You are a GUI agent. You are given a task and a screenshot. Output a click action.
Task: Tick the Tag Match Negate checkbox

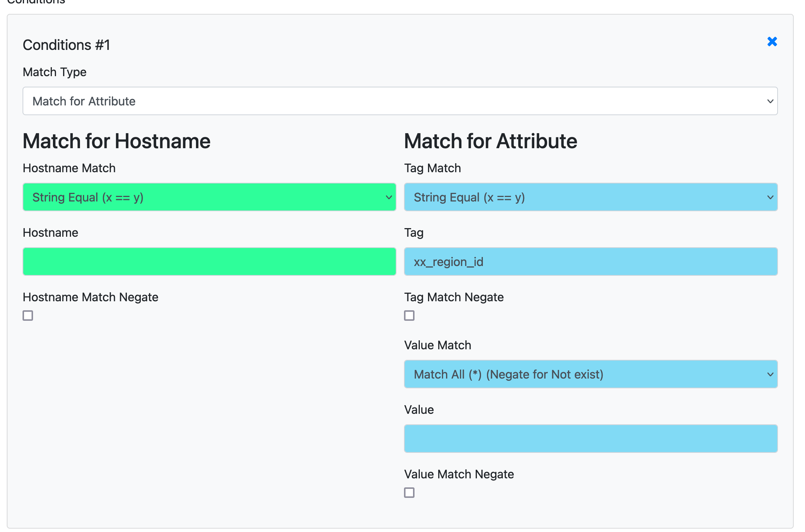pyautogui.click(x=409, y=316)
